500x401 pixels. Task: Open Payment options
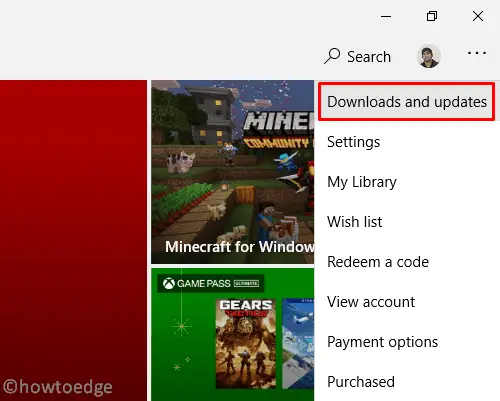click(407, 342)
